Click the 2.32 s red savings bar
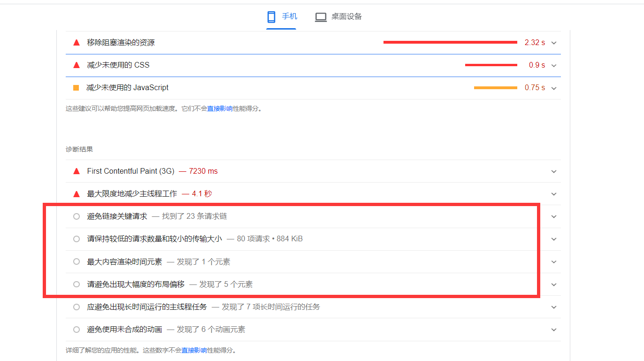The image size is (644, 361). [x=450, y=42]
